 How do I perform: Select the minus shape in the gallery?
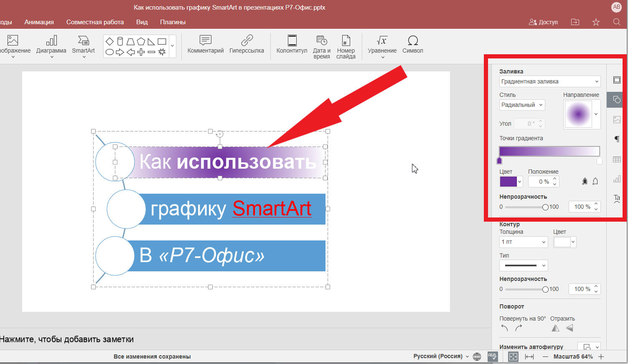coord(151,52)
